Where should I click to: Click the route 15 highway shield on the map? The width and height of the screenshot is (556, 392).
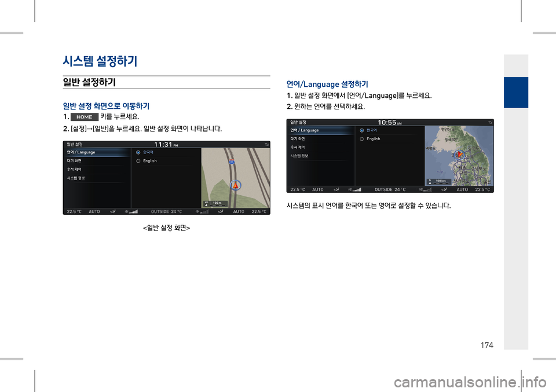tap(232, 162)
